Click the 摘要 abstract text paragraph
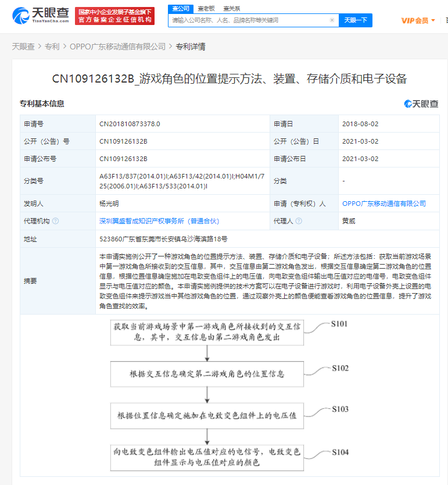The width and height of the screenshot is (448, 485). click(x=265, y=281)
